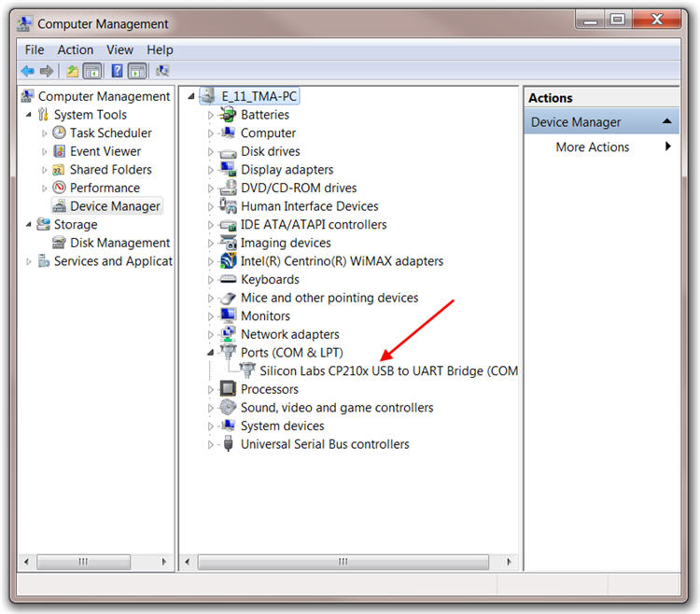Click the left pane horizontal scrollbar thumb

(x=83, y=562)
